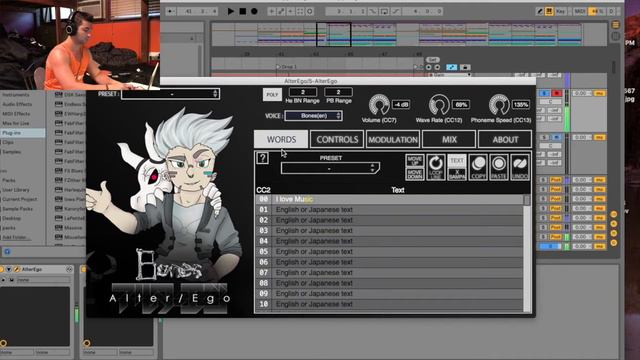Click the 135% phoneme speed value

pos(521,104)
